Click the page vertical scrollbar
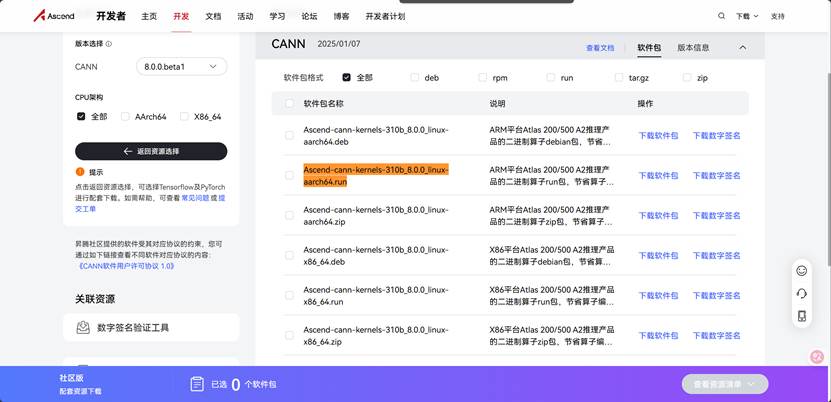831x402 pixels. (828, 168)
